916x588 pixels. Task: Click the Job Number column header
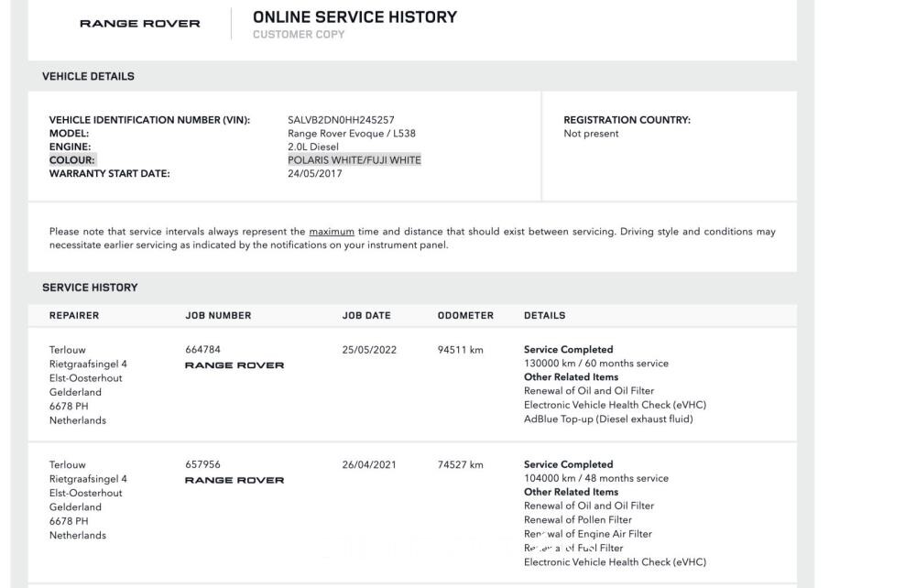pyautogui.click(x=218, y=316)
